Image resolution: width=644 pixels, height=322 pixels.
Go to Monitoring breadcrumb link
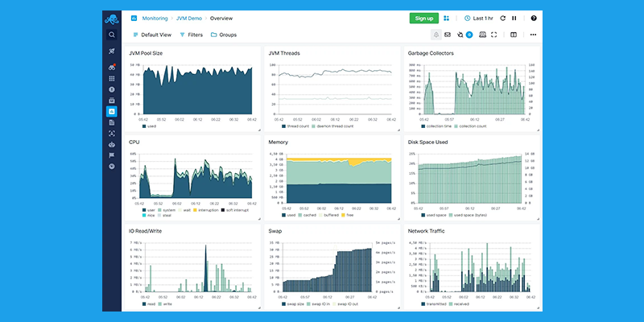tap(155, 18)
